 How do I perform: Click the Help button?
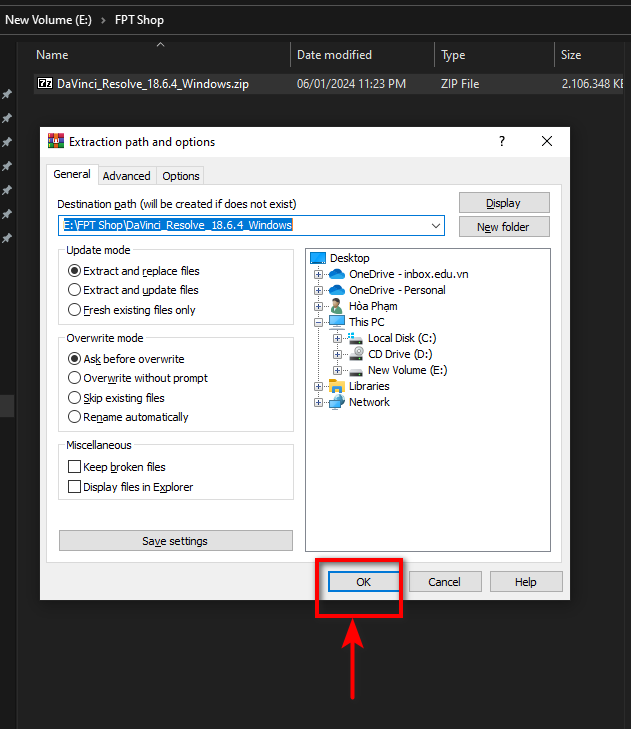[x=526, y=582]
